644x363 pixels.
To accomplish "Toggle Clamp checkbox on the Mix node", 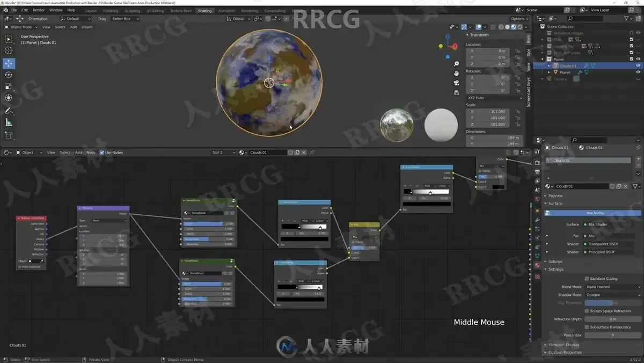I will click(353, 242).
